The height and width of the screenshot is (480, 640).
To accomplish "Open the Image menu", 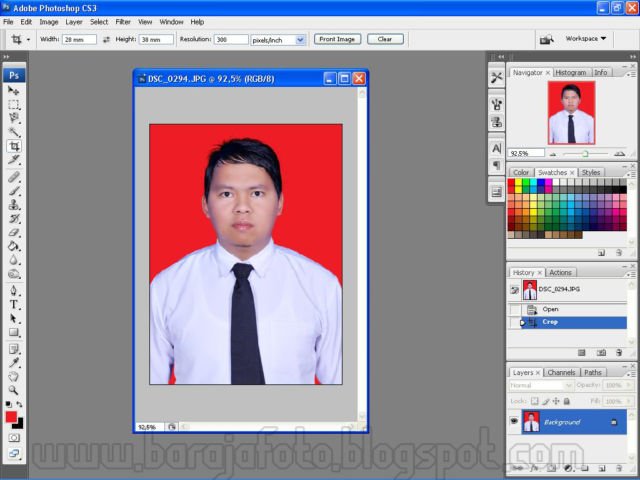I will 49,22.
